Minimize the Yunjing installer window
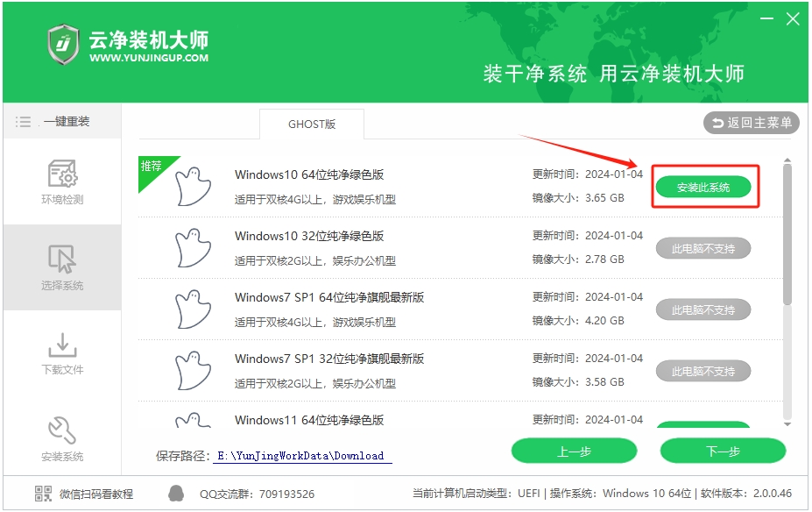The height and width of the screenshot is (512, 812). click(767, 18)
